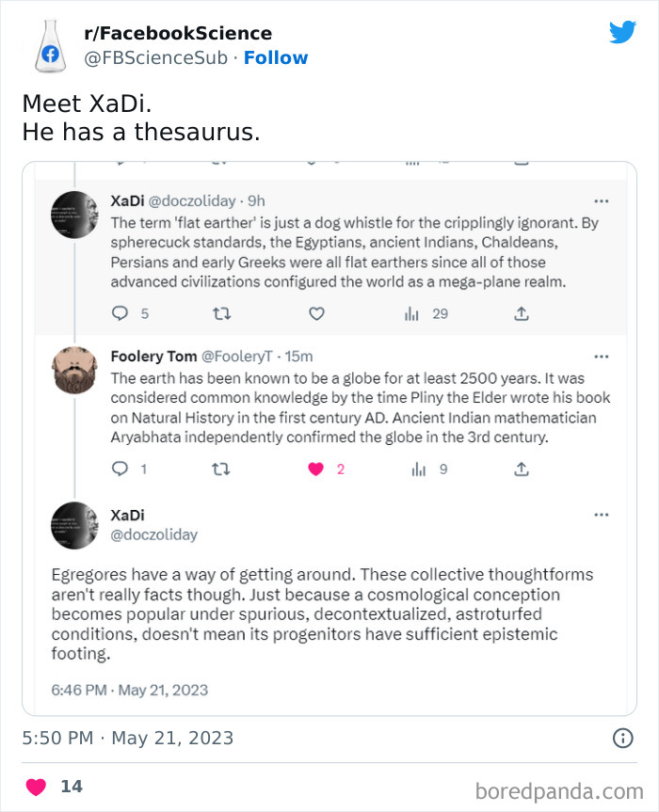659x812 pixels.
Task: Toggle the pink heart with 14 likes
Action: coord(35,787)
